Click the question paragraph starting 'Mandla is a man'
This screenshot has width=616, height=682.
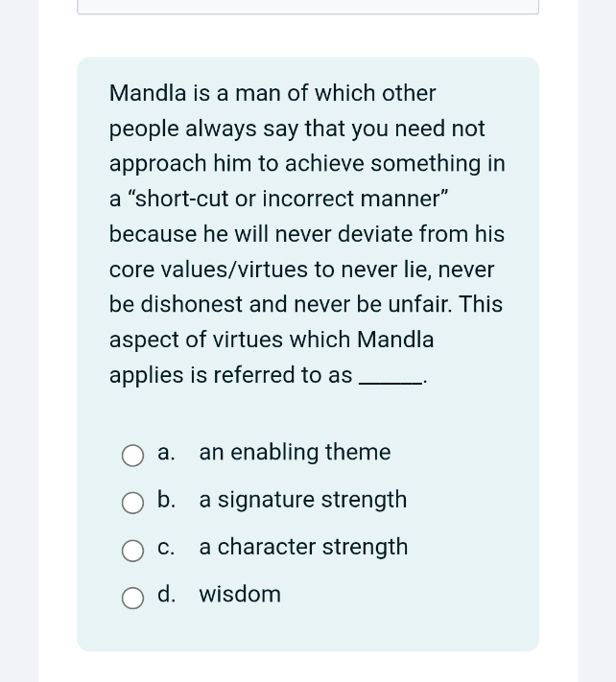307,233
